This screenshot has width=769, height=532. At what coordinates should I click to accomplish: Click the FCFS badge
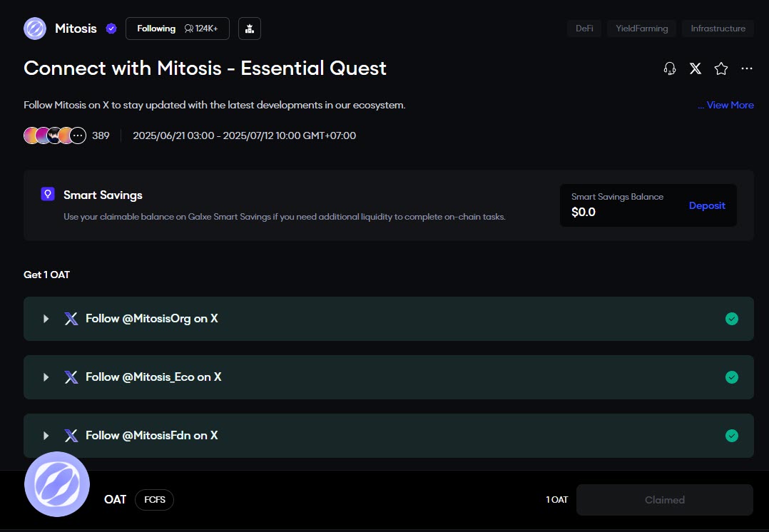pyautogui.click(x=155, y=500)
